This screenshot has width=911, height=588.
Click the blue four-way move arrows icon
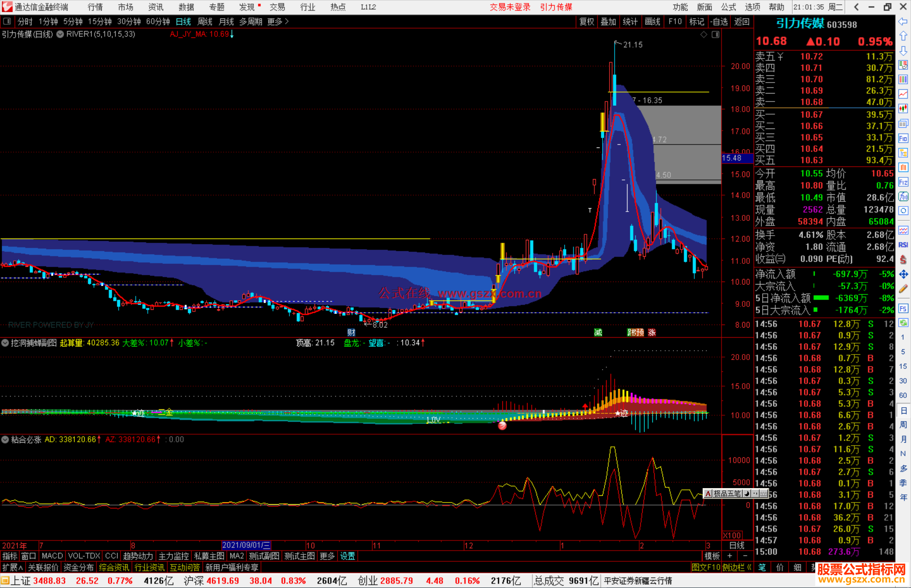coord(903,274)
